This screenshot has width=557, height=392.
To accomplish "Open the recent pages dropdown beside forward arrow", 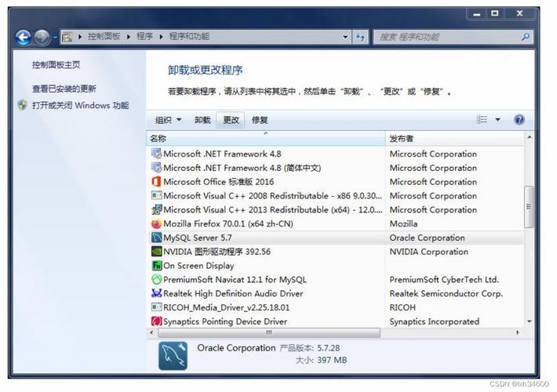I will point(55,37).
